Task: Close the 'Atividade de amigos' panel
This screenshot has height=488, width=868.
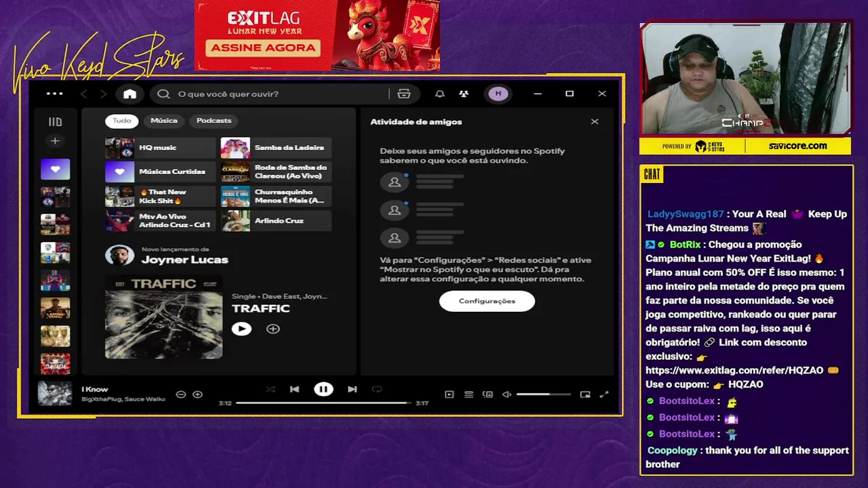Action: tap(595, 122)
